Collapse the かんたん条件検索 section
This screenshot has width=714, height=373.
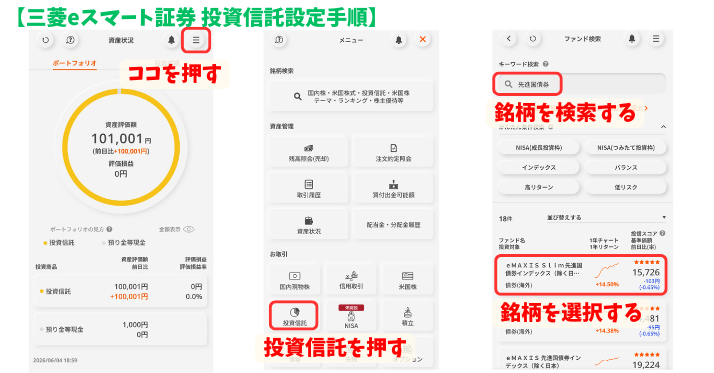point(663,127)
